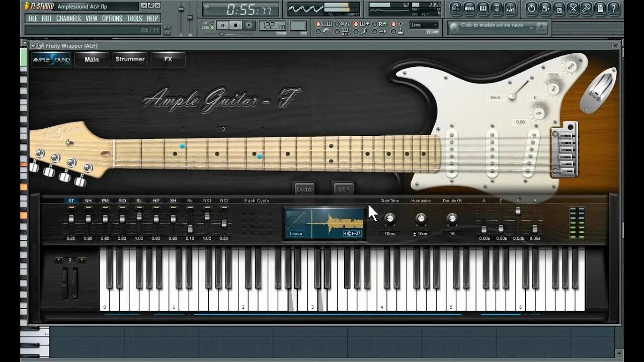Click the AmpleSound logo
This screenshot has width=644, height=362.
coord(51,59)
